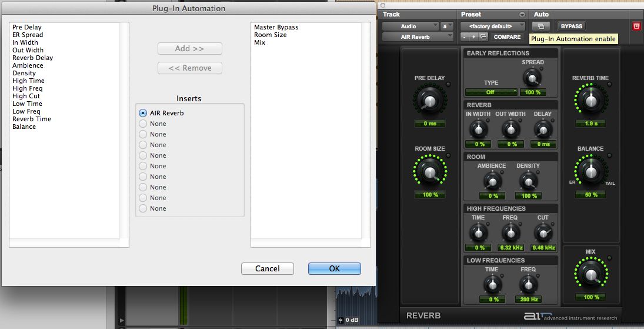
Task: Click the Add >> button
Action: pos(190,48)
